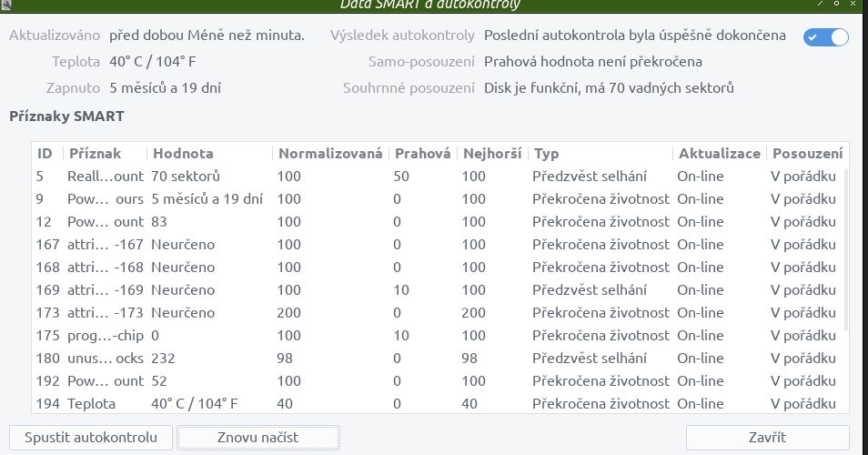
Task: Click Spustit autokontrolu button
Action: 91,438
